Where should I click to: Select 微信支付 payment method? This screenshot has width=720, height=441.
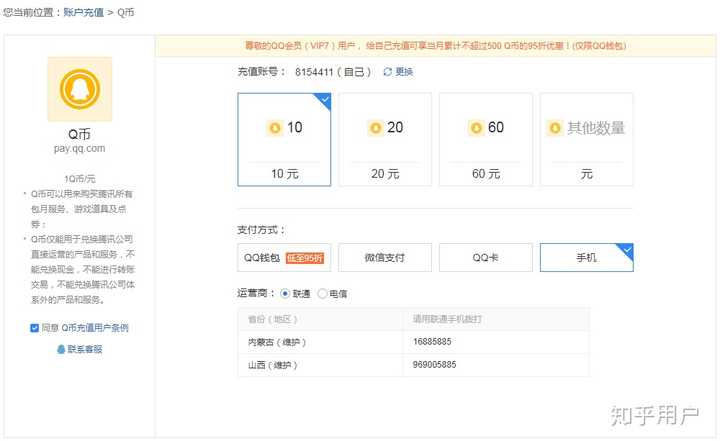point(385,258)
